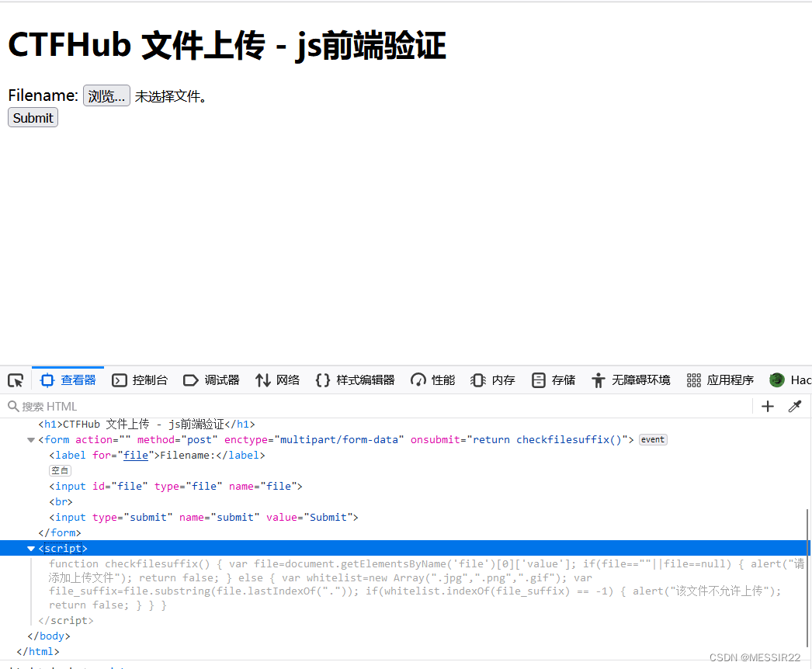Click the Console (控制台) panel icon

[x=120, y=380]
